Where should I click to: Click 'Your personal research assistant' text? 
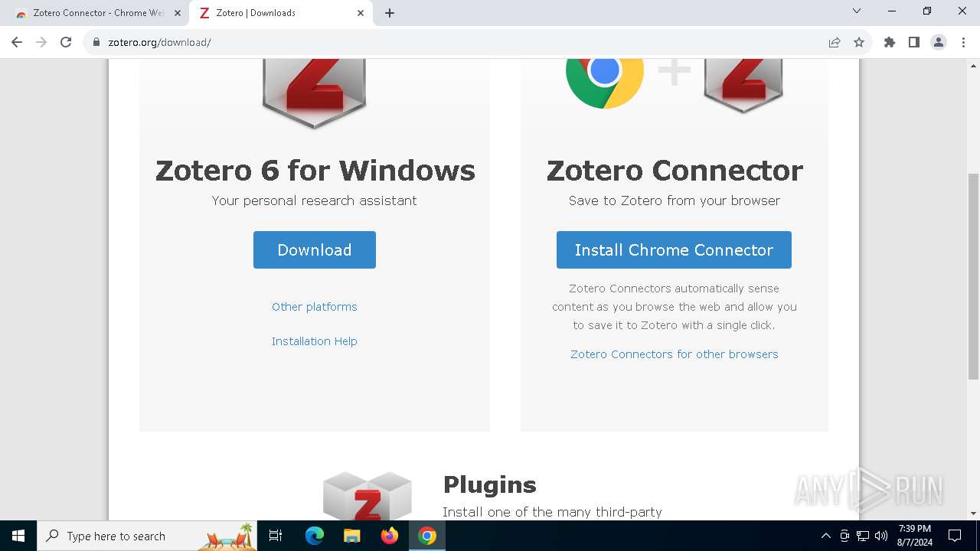(315, 201)
